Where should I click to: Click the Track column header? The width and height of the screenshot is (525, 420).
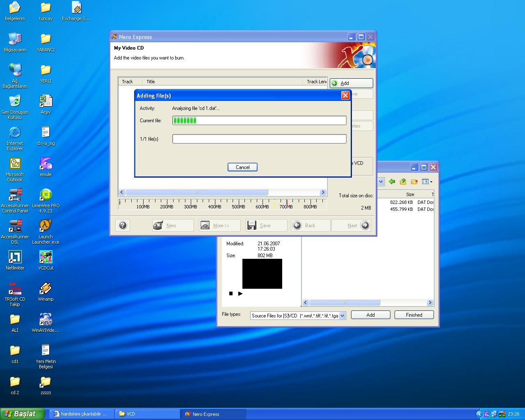tap(130, 82)
